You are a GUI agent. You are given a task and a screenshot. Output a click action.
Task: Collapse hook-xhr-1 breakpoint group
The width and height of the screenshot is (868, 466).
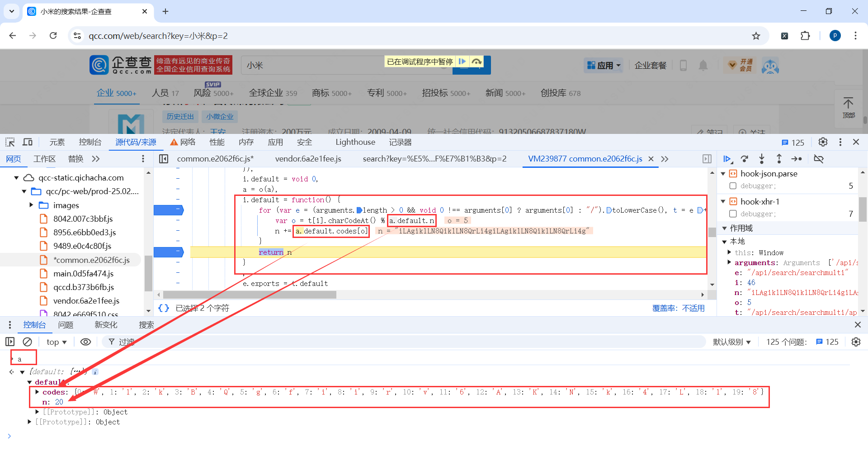coord(723,201)
